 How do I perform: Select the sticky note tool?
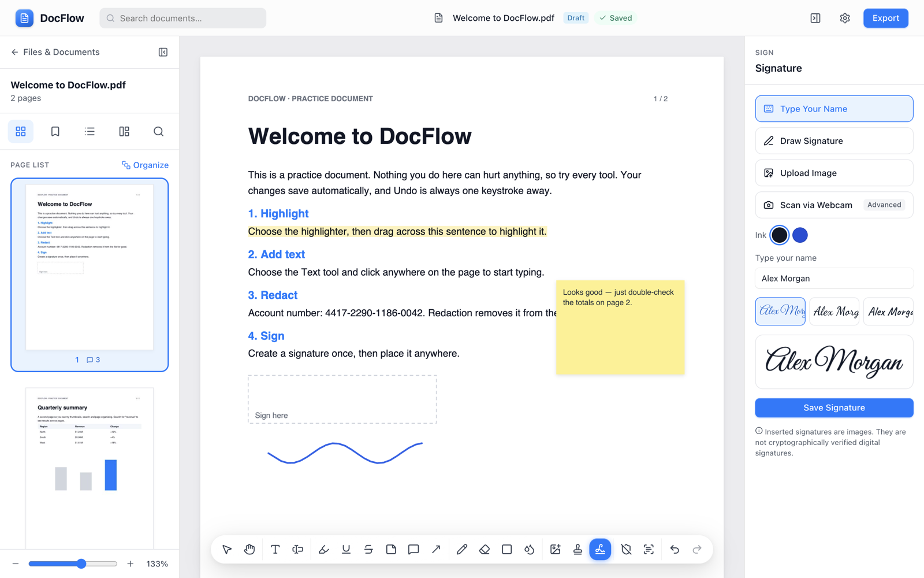click(391, 549)
